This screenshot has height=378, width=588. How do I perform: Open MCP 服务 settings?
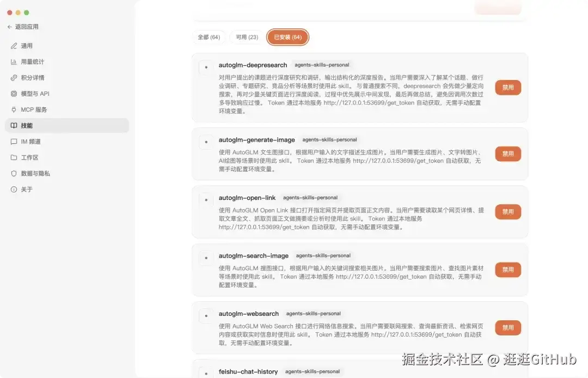[x=67, y=109]
